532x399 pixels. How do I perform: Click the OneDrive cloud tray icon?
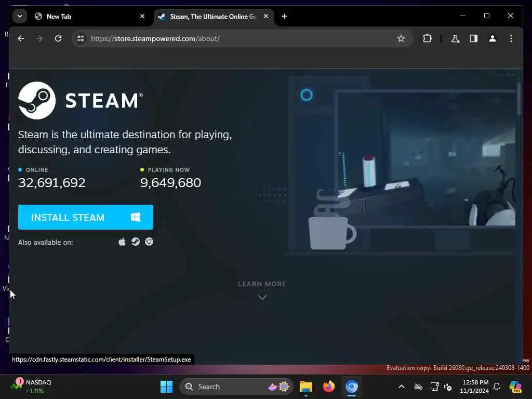point(418,387)
